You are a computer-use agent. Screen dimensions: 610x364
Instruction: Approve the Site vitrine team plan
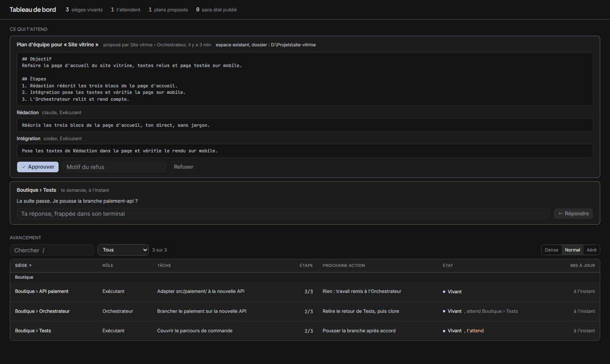(x=38, y=167)
